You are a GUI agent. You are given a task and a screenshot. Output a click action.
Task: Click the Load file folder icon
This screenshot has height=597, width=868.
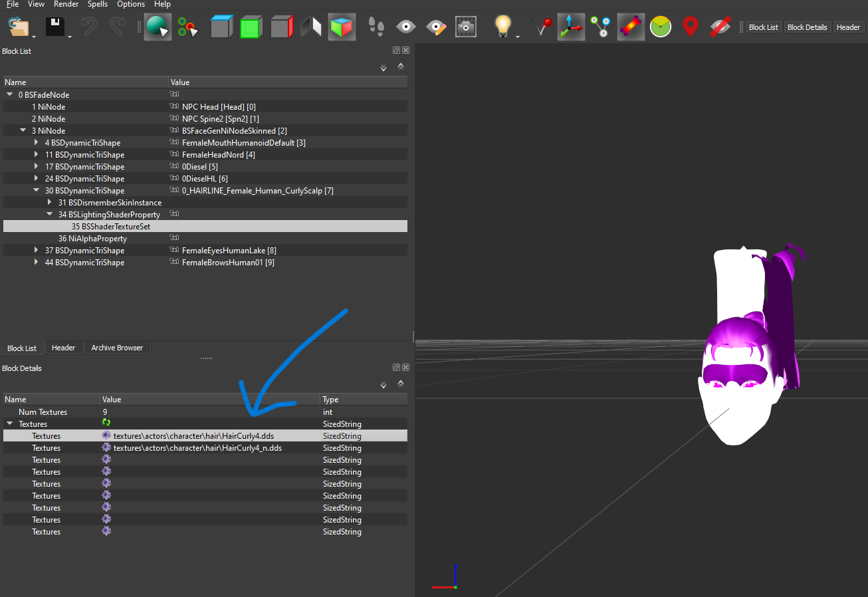pyautogui.click(x=18, y=27)
